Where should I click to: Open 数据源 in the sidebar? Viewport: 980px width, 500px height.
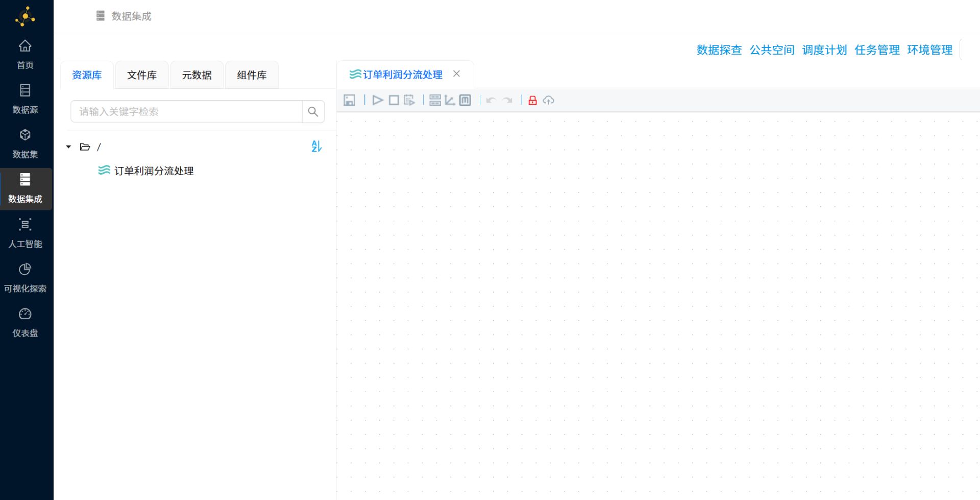point(25,99)
